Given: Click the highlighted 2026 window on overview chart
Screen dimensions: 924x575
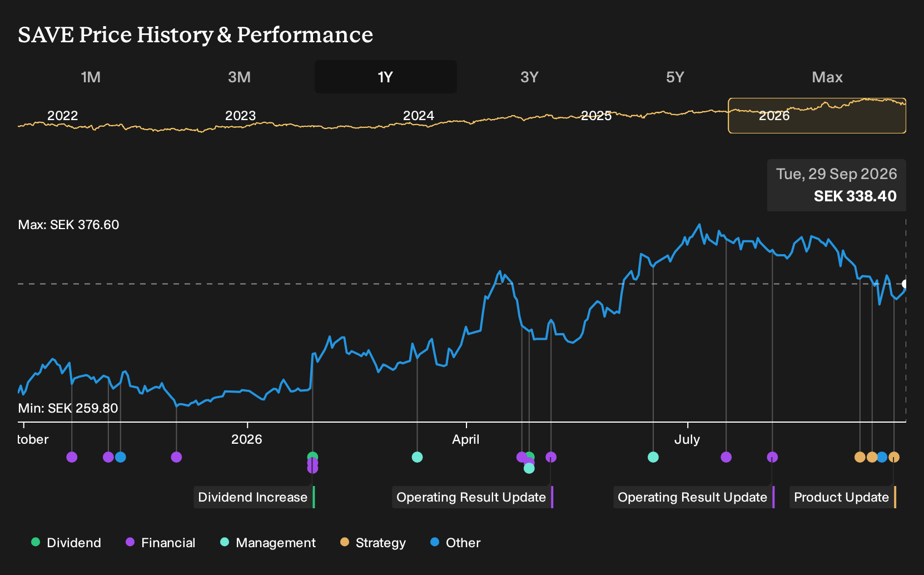Looking at the screenshot, I should tap(817, 116).
